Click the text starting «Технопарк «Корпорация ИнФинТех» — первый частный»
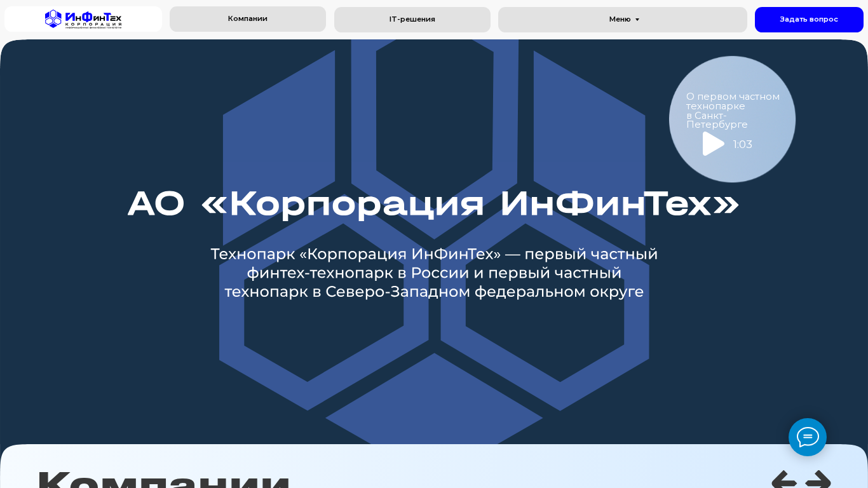Viewport: 868px width, 488px height. point(434,273)
